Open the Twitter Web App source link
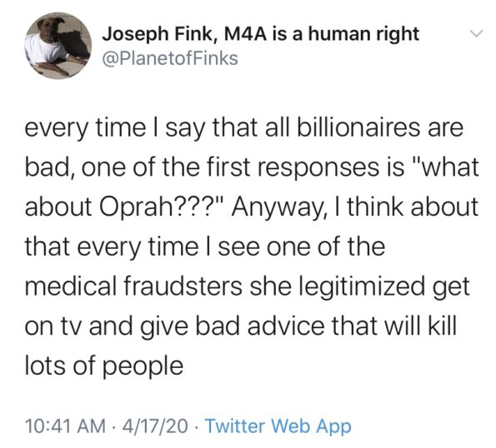This screenshot has width=496, height=448. point(278,426)
